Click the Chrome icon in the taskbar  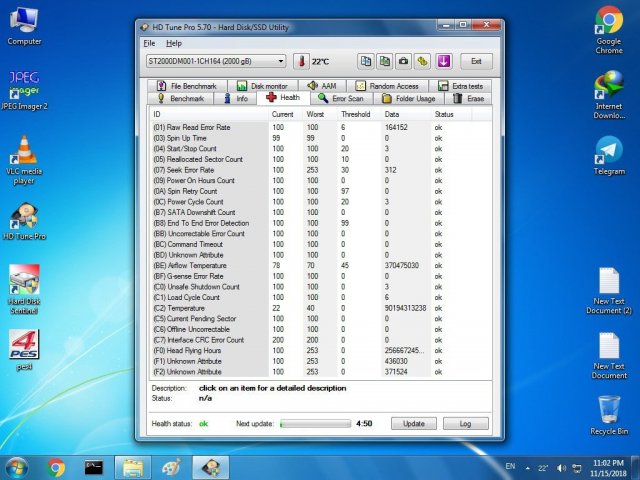(55, 467)
